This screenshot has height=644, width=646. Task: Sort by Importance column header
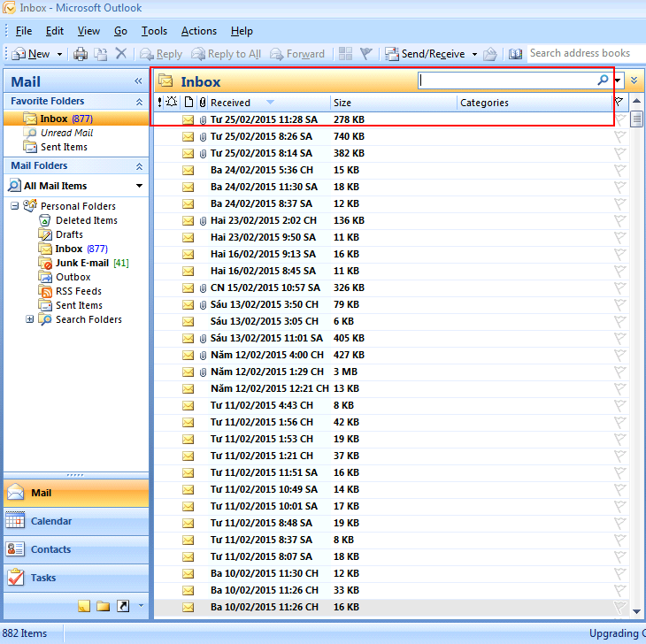click(x=159, y=102)
